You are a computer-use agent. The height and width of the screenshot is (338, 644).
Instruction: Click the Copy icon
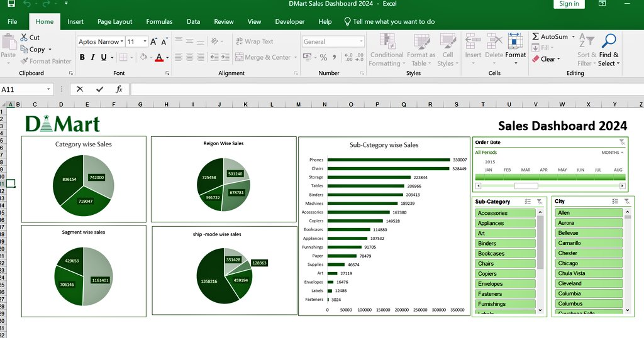[24, 49]
